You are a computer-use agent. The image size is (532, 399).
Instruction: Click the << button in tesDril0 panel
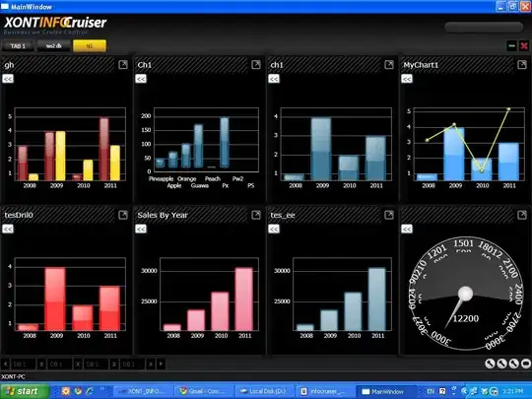(8, 229)
